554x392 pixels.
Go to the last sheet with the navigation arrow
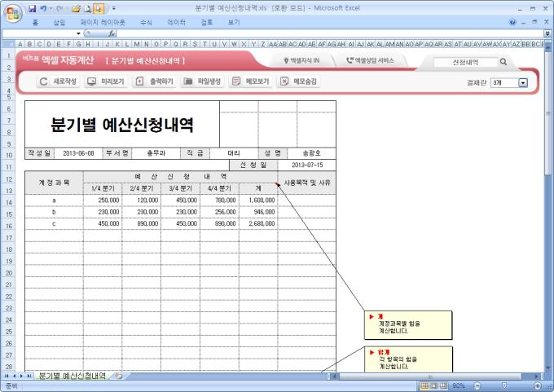[29, 376]
